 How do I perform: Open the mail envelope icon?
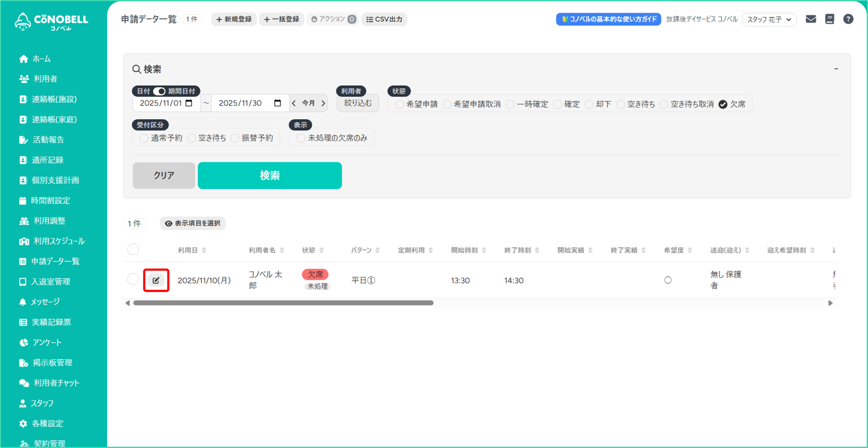(811, 19)
